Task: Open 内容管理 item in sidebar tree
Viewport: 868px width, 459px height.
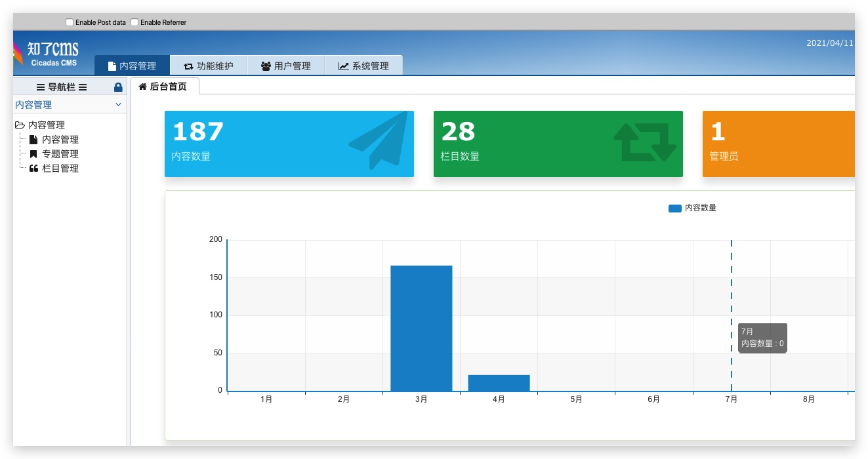Action: 60,140
